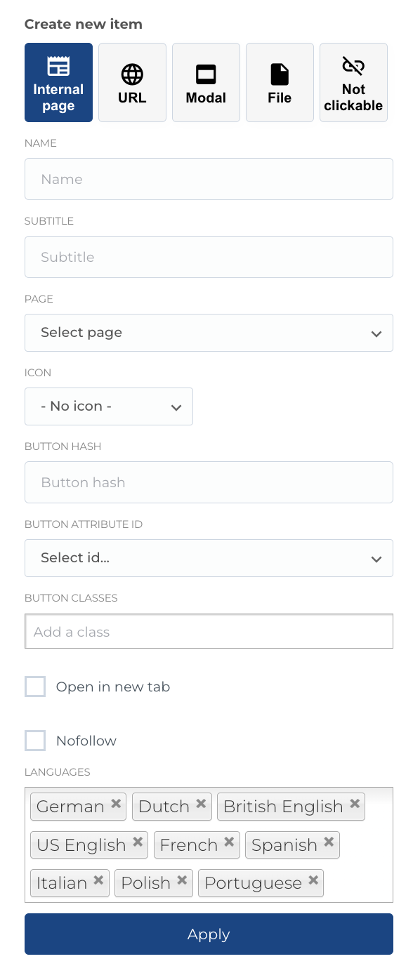Open the Select page dropdown

(209, 333)
